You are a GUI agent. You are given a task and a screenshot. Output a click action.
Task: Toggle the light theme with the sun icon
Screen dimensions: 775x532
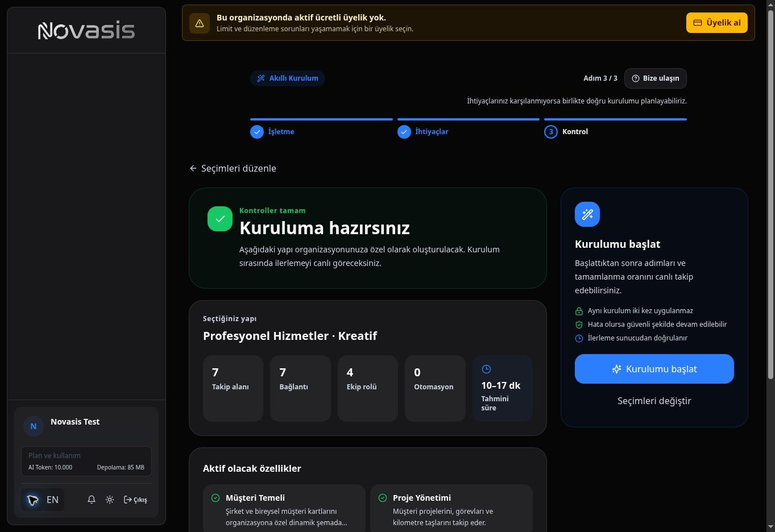tap(110, 500)
